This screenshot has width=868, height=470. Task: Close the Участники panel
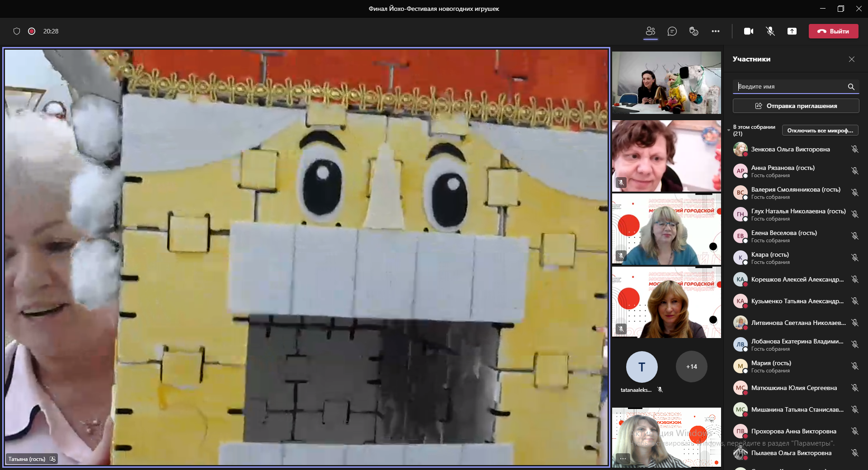852,59
